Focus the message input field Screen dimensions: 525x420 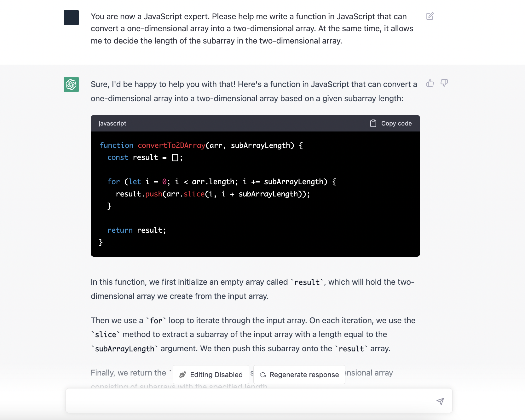[249, 401]
